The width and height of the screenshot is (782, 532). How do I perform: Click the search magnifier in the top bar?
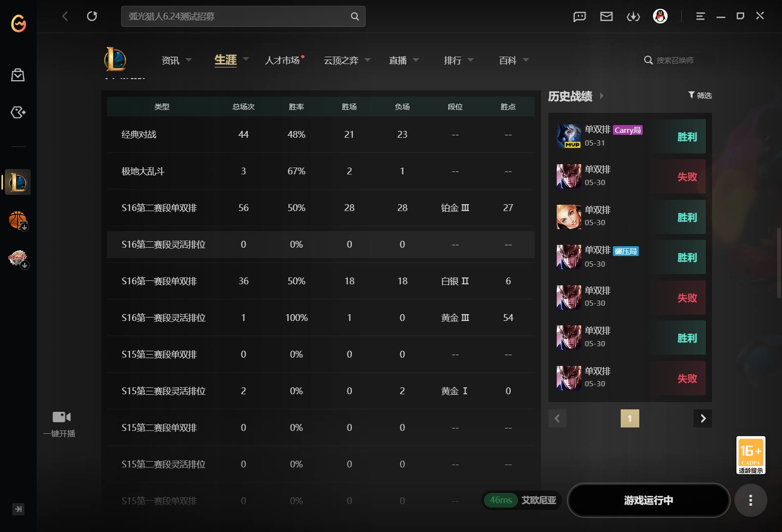355,17
